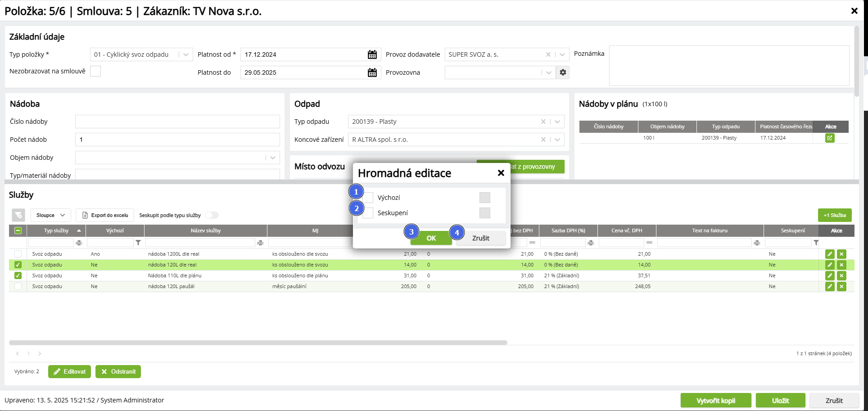Click the Odstranit button for selected services
This screenshot has height=411, width=868.
click(118, 371)
